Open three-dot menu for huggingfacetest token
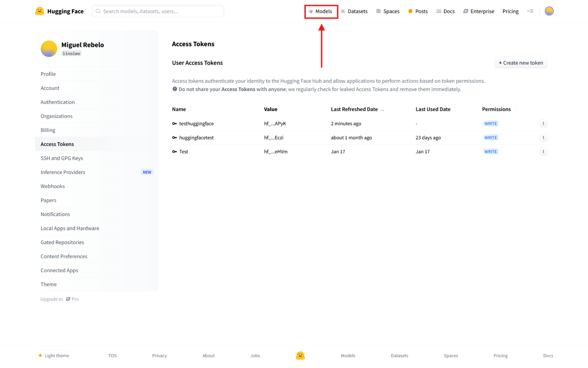The image size is (588, 368). (x=543, y=137)
